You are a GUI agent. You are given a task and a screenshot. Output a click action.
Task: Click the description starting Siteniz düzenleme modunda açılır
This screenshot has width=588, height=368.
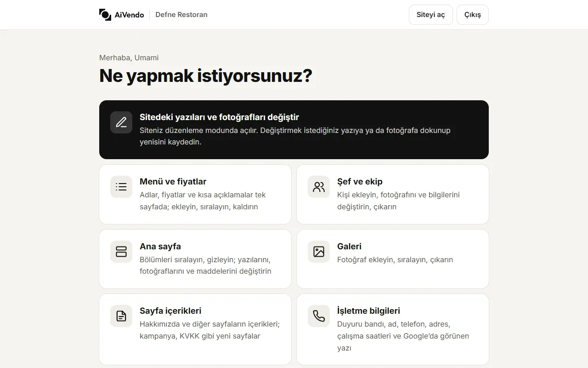point(295,136)
